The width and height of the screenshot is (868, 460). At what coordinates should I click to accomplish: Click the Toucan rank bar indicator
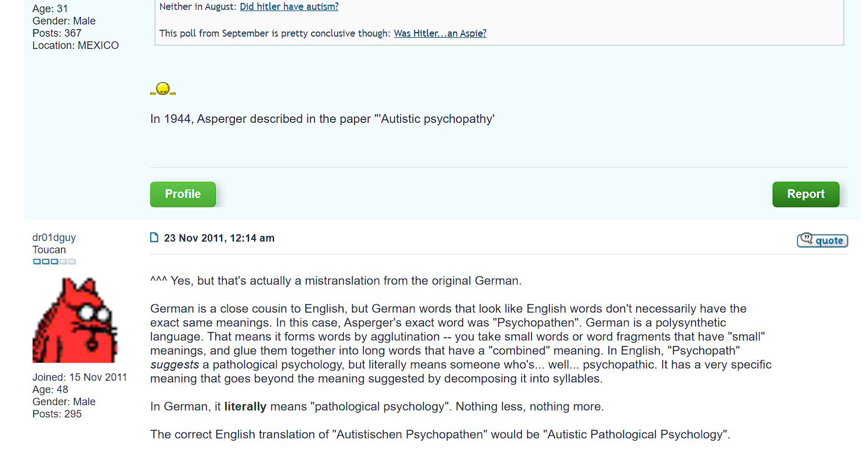55,262
